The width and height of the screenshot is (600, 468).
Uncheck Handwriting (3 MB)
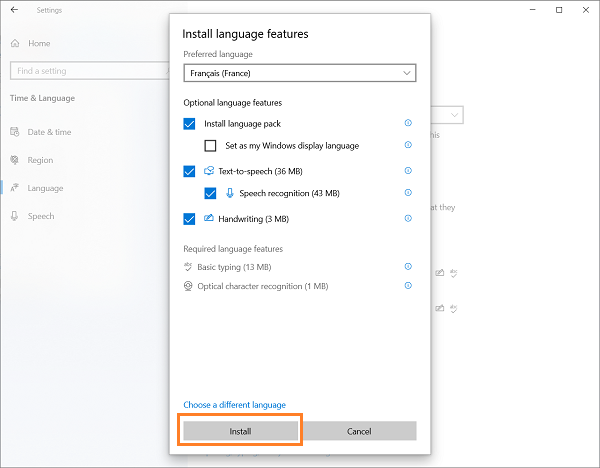[189, 219]
